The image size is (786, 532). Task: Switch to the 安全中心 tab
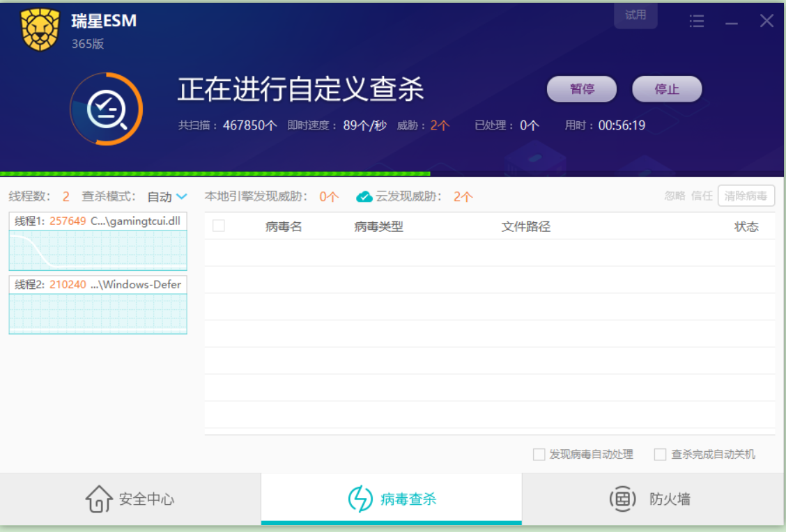pos(130,499)
